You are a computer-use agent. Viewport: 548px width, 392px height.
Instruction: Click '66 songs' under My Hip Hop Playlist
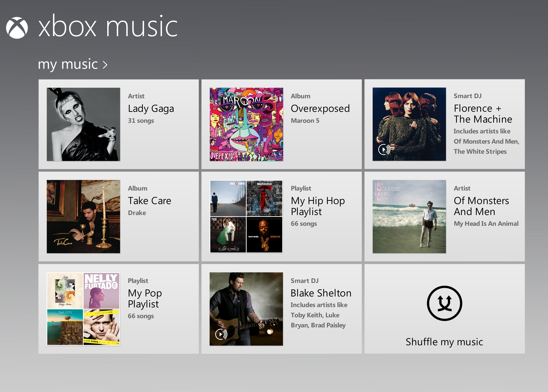coord(304,224)
